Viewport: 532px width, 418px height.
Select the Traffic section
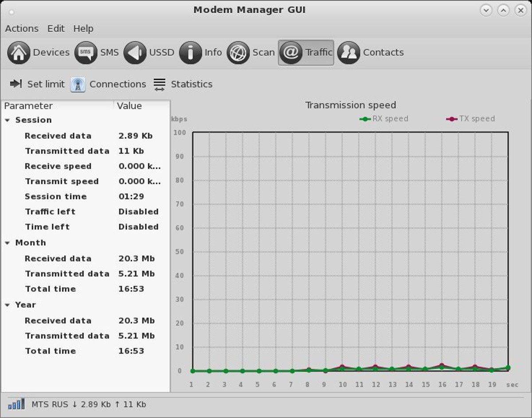click(x=306, y=52)
